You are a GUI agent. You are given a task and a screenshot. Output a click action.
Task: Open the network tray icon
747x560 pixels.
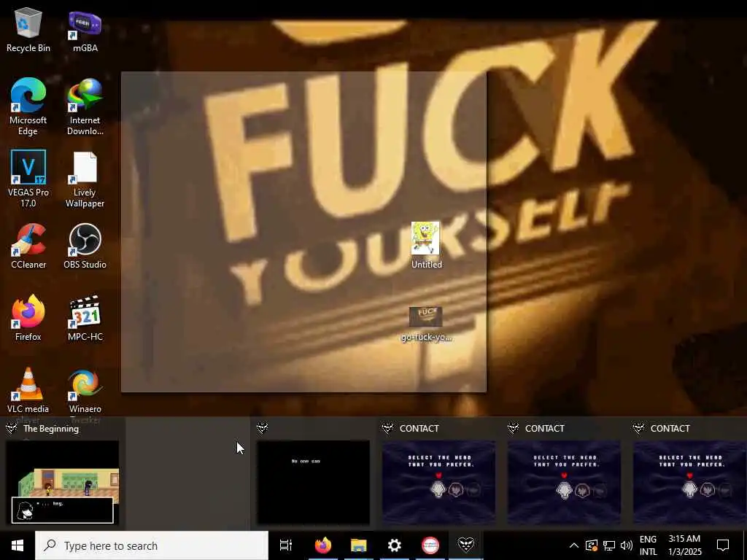(x=609, y=545)
